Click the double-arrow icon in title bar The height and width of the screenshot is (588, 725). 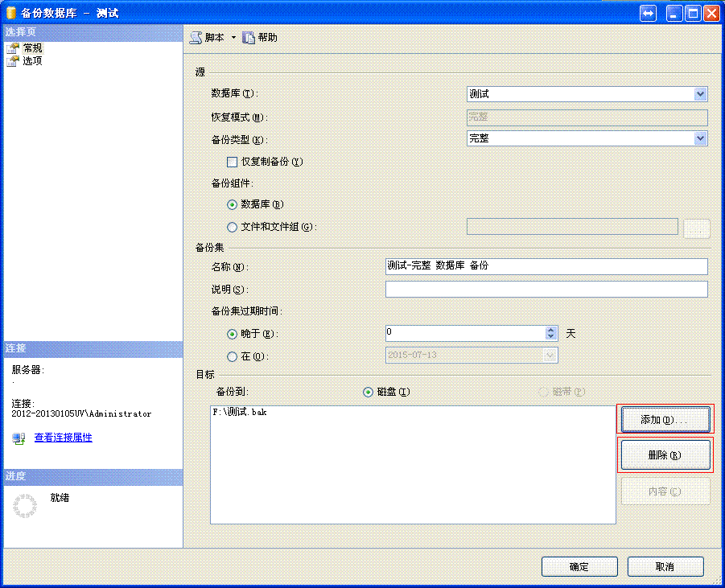(649, 14)
